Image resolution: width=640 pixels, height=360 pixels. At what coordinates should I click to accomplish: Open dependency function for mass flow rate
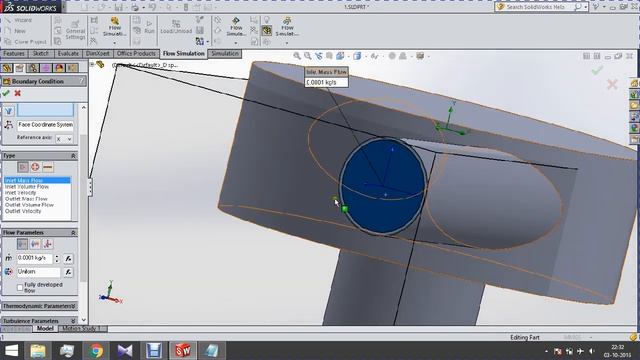tap(69, 258)
